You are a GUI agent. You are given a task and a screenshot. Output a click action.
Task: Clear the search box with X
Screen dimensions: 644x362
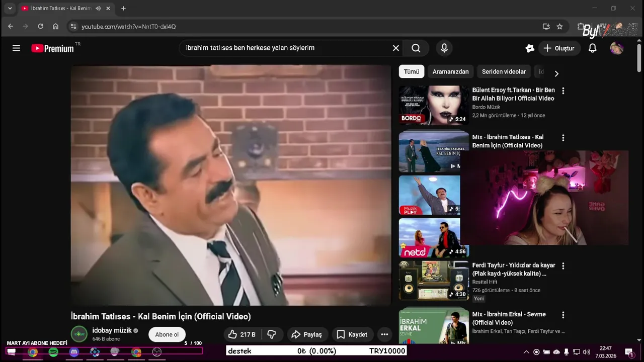(396, 48)
